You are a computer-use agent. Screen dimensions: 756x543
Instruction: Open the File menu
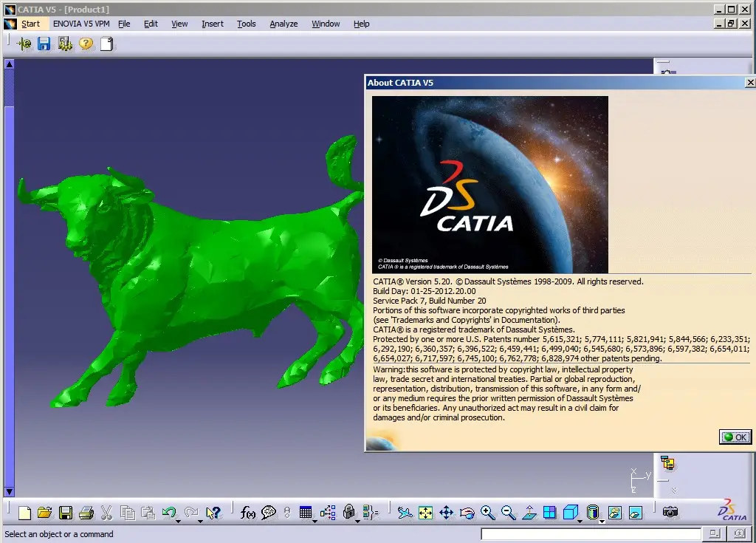124,24
